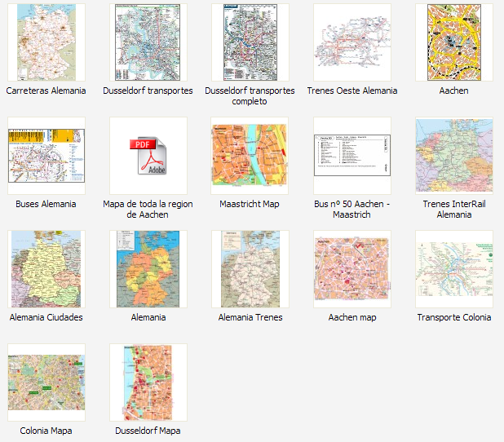504x442 pixels.
Task: Open the Colonia Mapa thumbnail
Action: coord(46,382)
